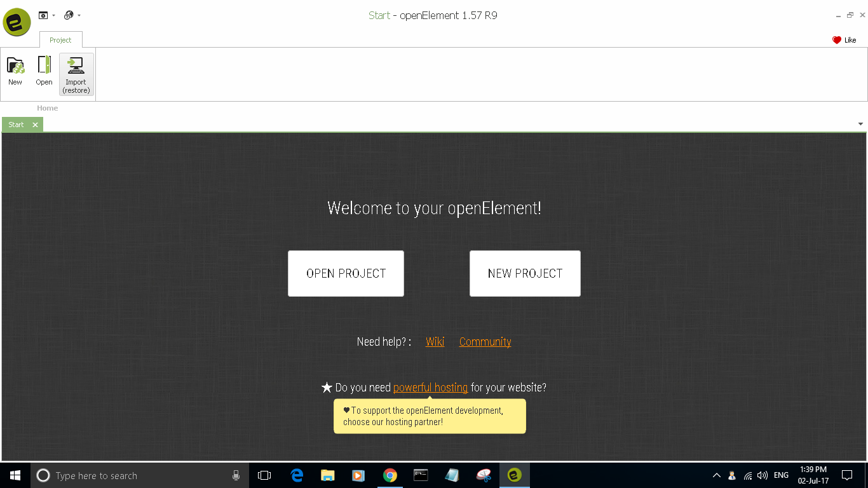Viewport: 868px width, 488px height.
Task: Launch Google Chrome from the taskbar
Action: [390, 475]
